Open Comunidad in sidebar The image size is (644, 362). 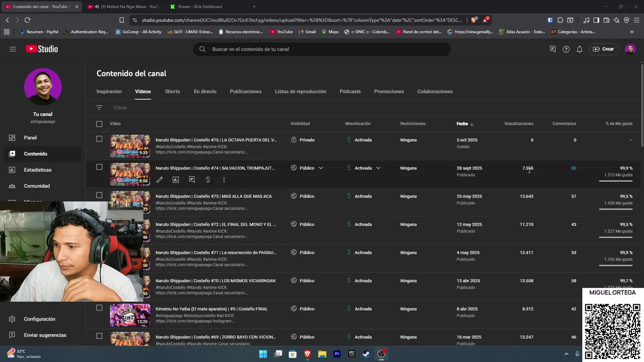pyautogui.click(x=43, y=186)
